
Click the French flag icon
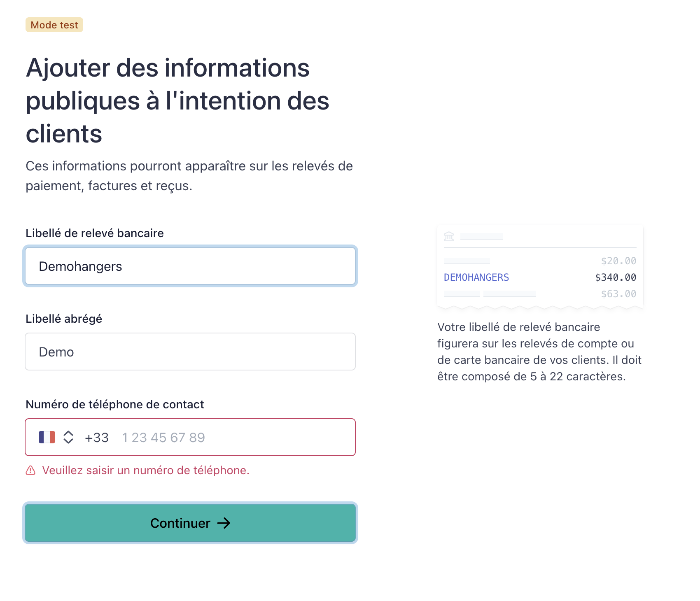click(x=47, y=437)
